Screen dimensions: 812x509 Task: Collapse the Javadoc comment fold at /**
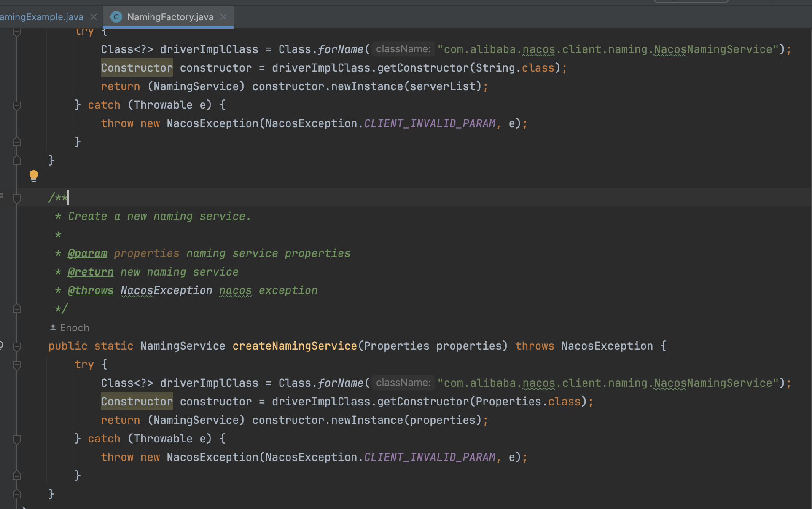tap(17, 198)
